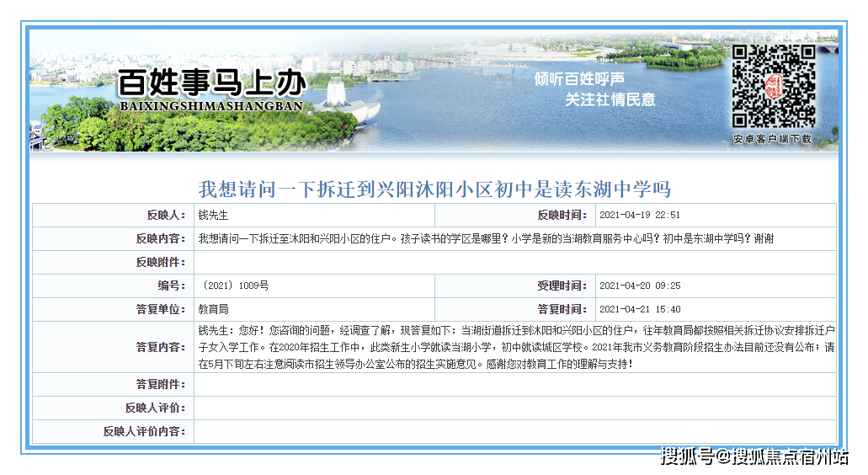Screen dimensions: 868x475
Task: Click the title 我想请问一下拆迁到兴阳沐阳小区初中是读东湖中学吗
Action: pos(434,189)
